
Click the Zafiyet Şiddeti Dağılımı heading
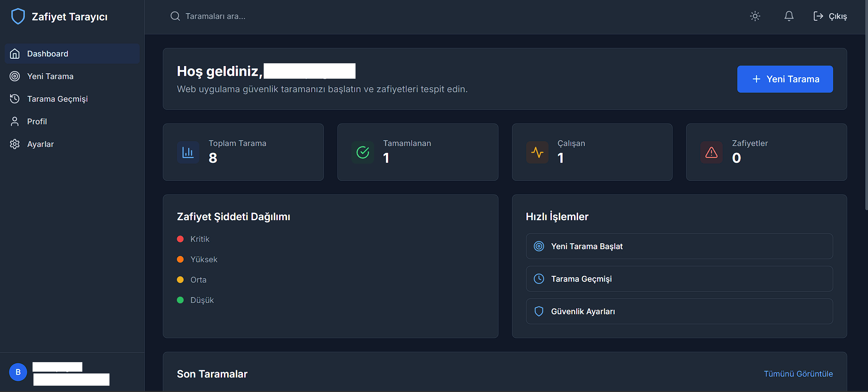pos(233,217)
